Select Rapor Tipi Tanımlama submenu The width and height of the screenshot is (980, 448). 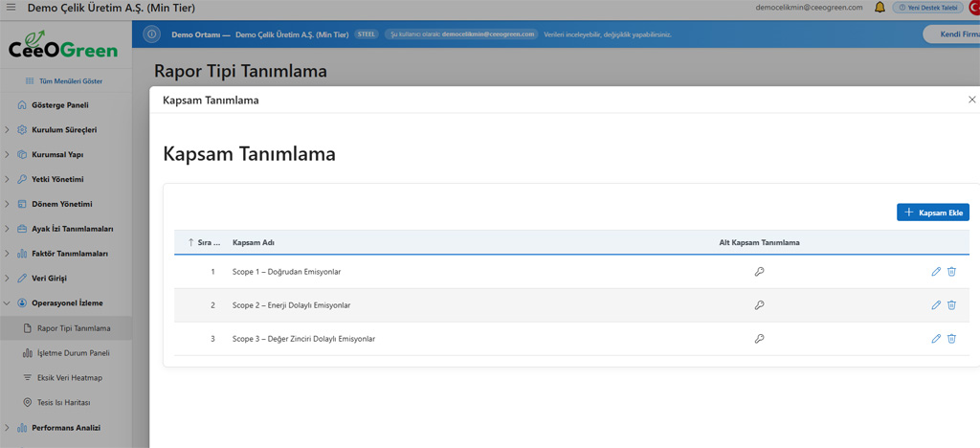click(x=66, y=328)
